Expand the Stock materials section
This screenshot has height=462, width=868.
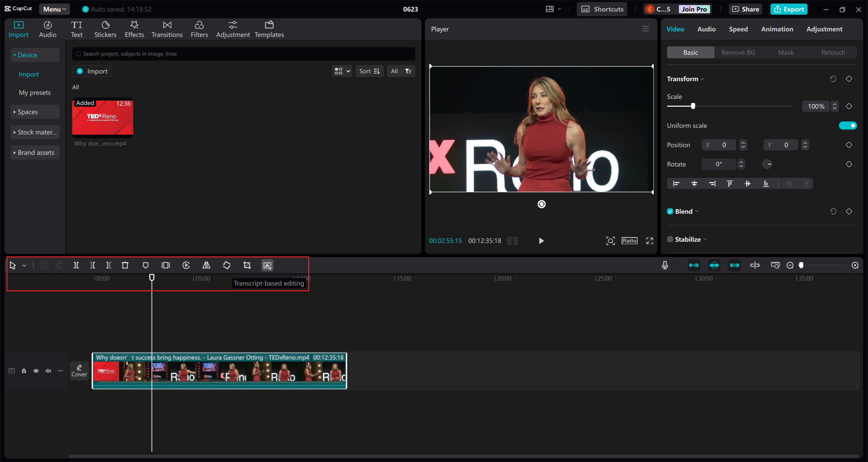[35, 132]
